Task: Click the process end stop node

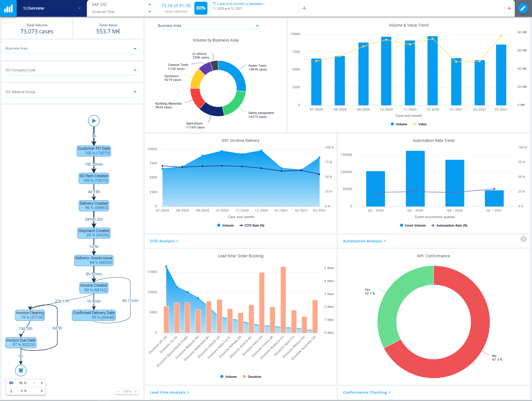Action: pos(21,370)
